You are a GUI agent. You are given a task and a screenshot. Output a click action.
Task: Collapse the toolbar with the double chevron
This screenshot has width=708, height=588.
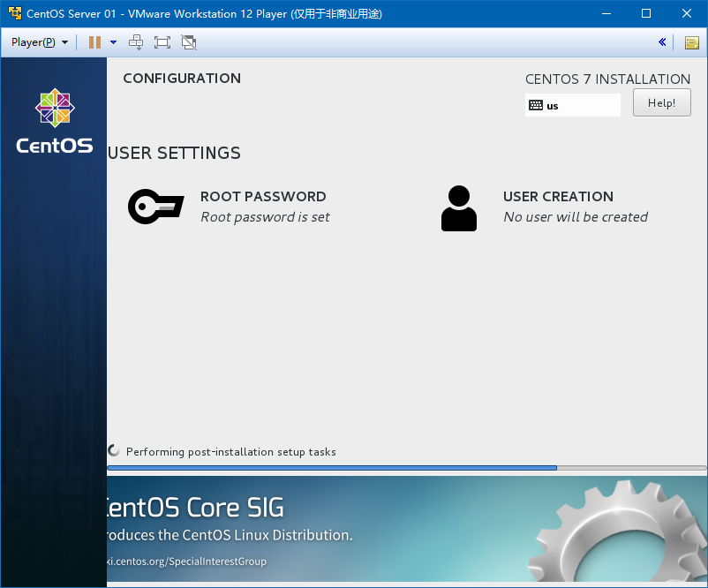(x=662, y=41)
